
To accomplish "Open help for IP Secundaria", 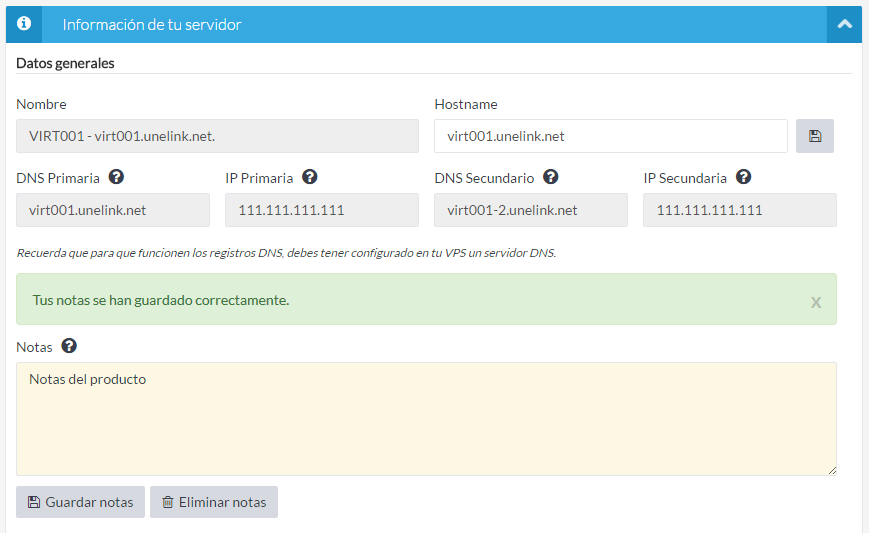I will point(743,177).
